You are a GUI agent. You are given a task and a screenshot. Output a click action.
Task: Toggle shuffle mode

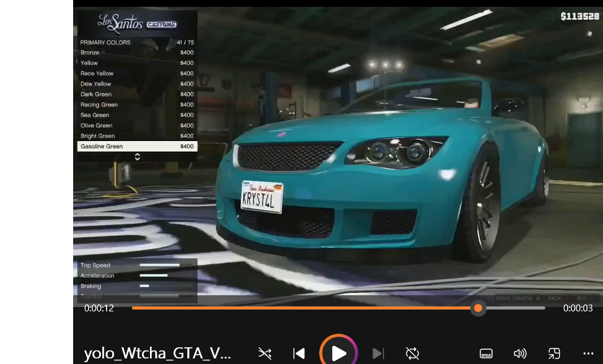click(x=265, y=353)
